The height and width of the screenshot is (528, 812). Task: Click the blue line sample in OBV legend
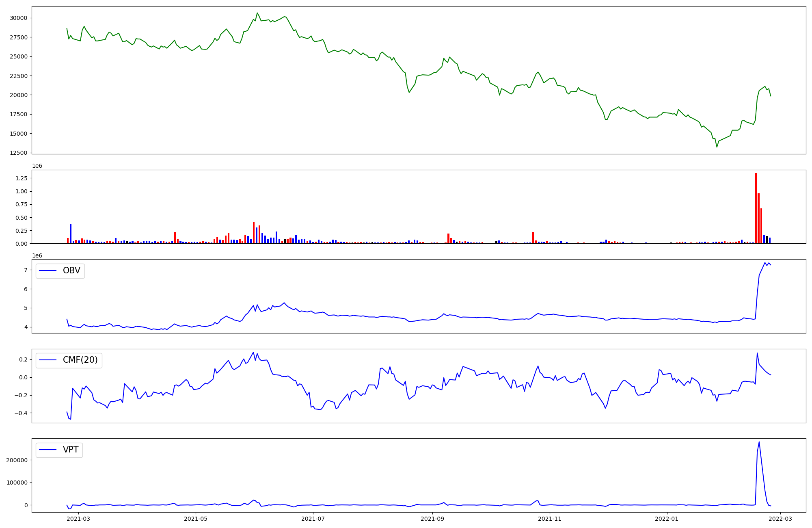pyautogui.click(x=48, y=270)
